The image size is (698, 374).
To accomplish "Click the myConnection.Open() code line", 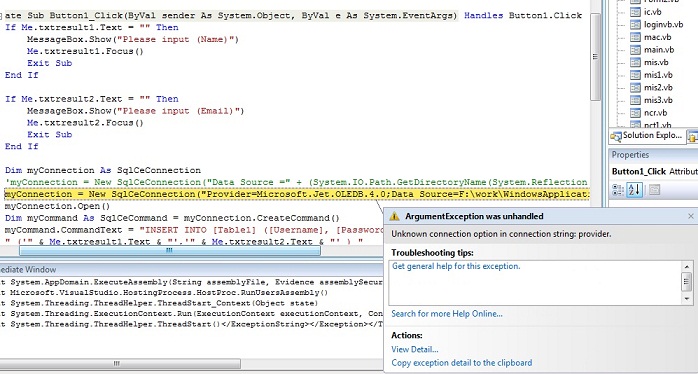I will (x=57, y=206).
